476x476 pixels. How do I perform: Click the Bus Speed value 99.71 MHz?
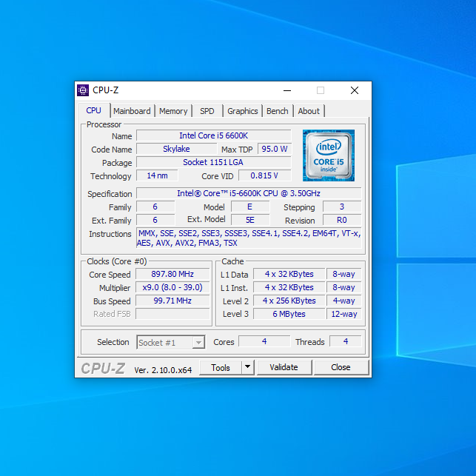click(172, 301)
